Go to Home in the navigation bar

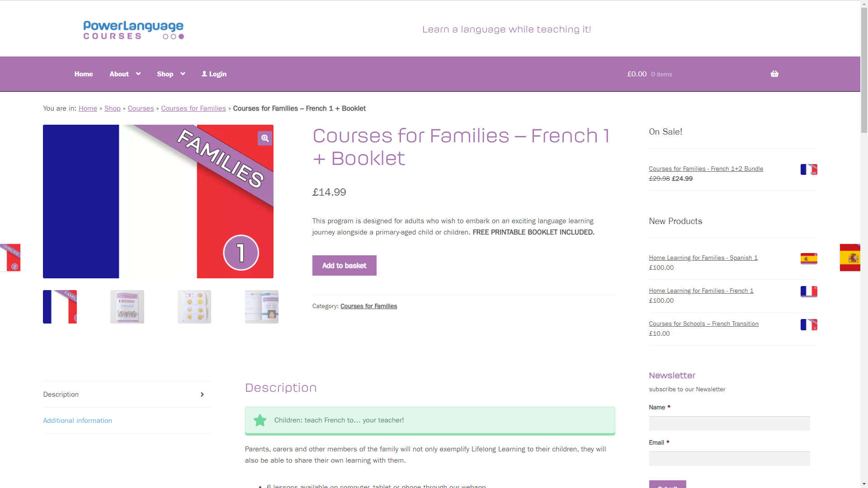click(84, 74)
